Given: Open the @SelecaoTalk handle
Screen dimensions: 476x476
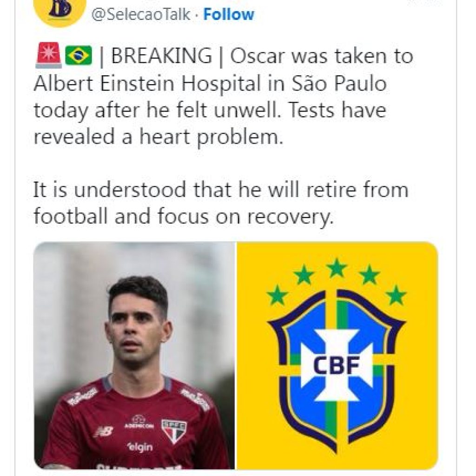Looking at the screenshot, I should point(141,14).
